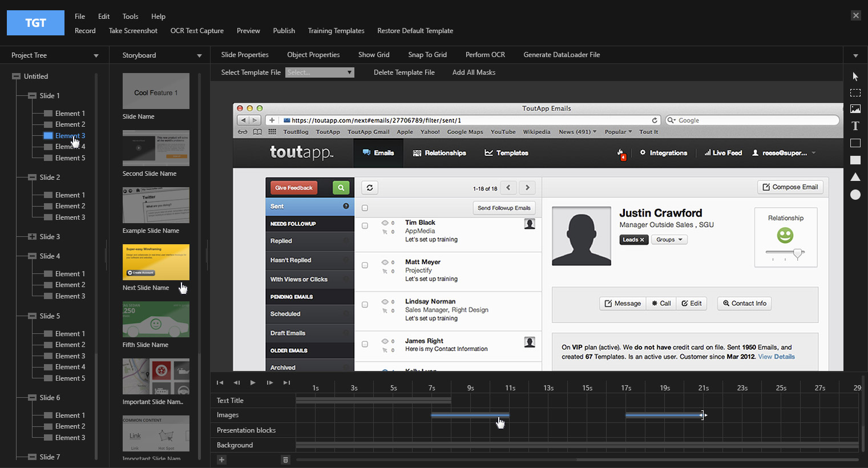Click Compose Email button

790,187
